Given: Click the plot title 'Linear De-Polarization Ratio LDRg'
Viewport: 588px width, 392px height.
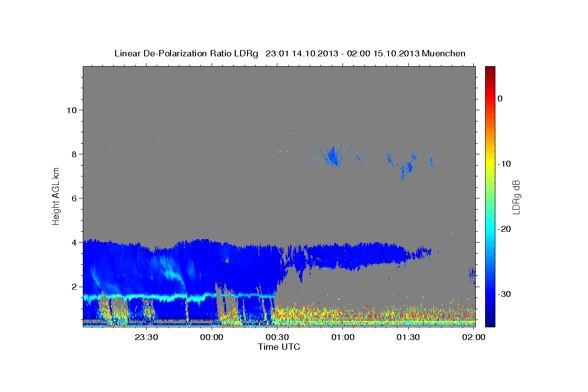Looking at the screenshot, I should point(186,53).
